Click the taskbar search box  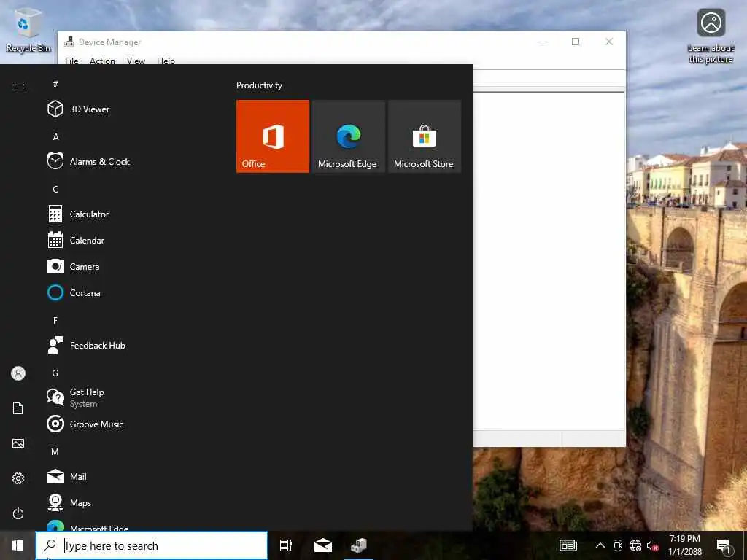point(152,545)
